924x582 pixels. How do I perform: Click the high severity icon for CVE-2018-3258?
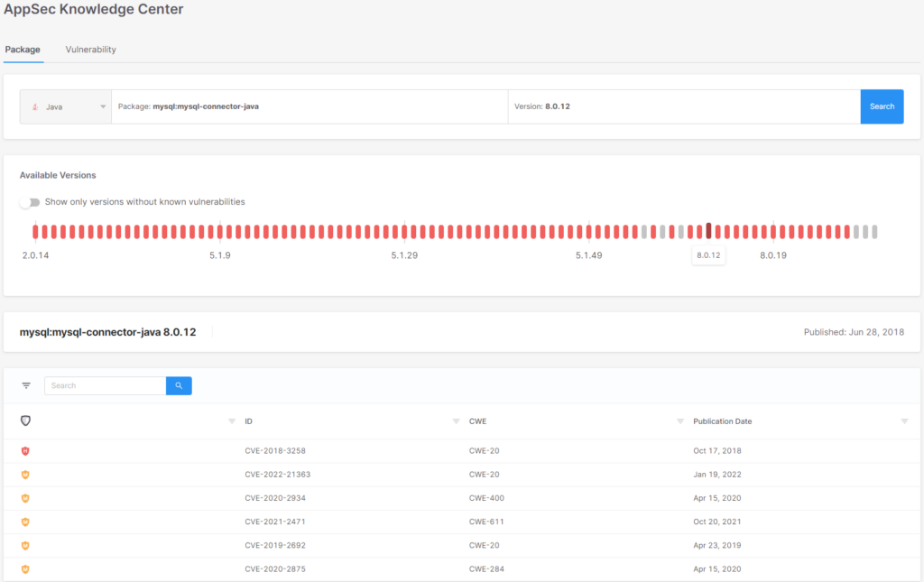point(25,450)
